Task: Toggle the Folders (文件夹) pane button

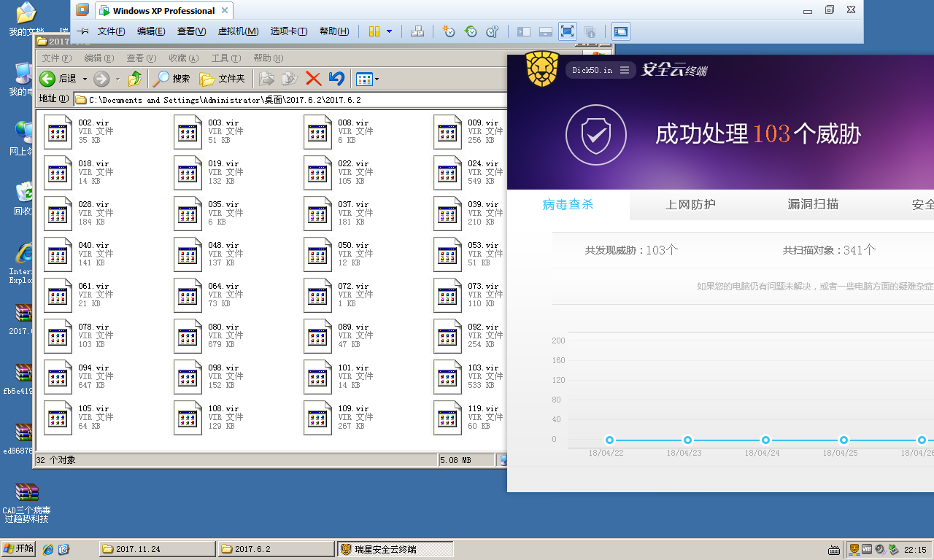Action: coord(223,79)
